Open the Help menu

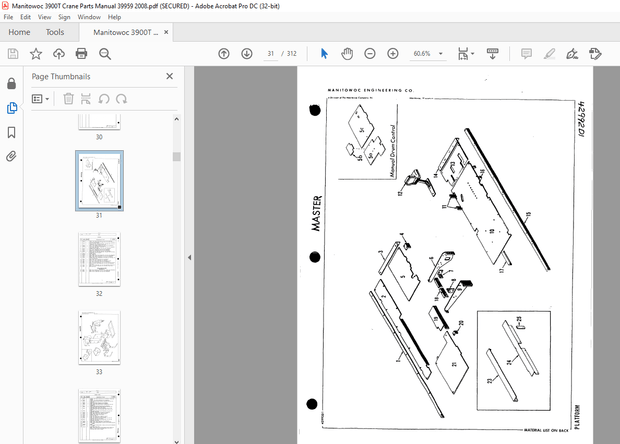click(x=114, y=17)
